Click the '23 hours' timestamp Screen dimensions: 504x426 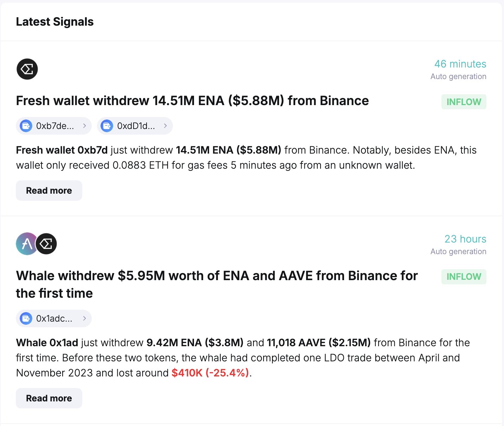point(465,239)
